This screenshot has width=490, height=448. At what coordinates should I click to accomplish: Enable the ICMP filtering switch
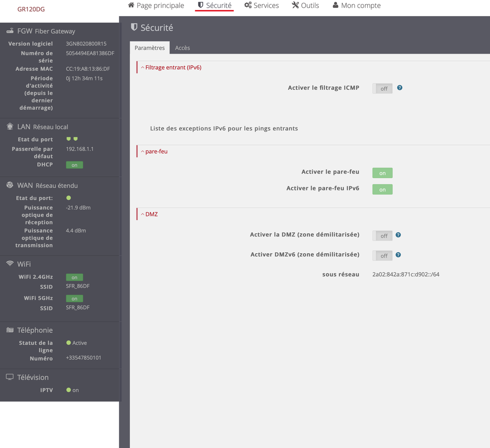[x=383, y=88]
